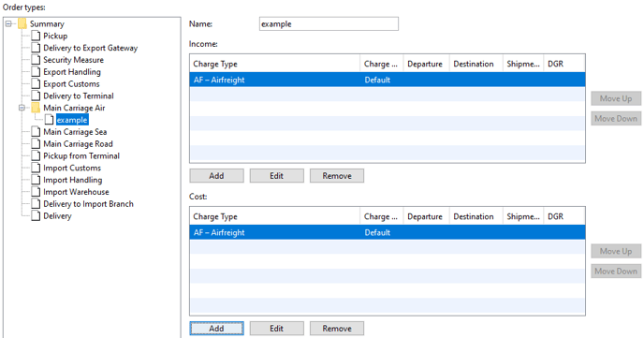Image resolution: width=644 pixels, height=338 pixels.
Task: Select the example order type
Action: 72,120
